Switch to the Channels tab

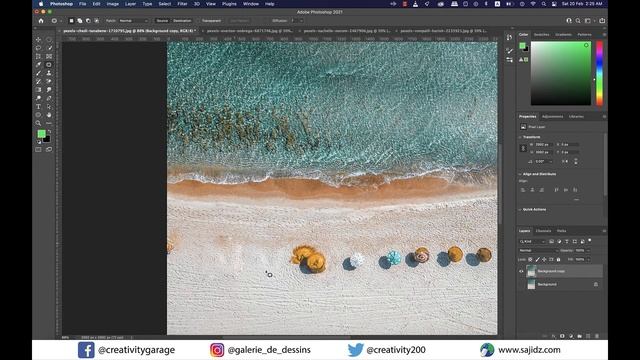click(x=543, y=231)
